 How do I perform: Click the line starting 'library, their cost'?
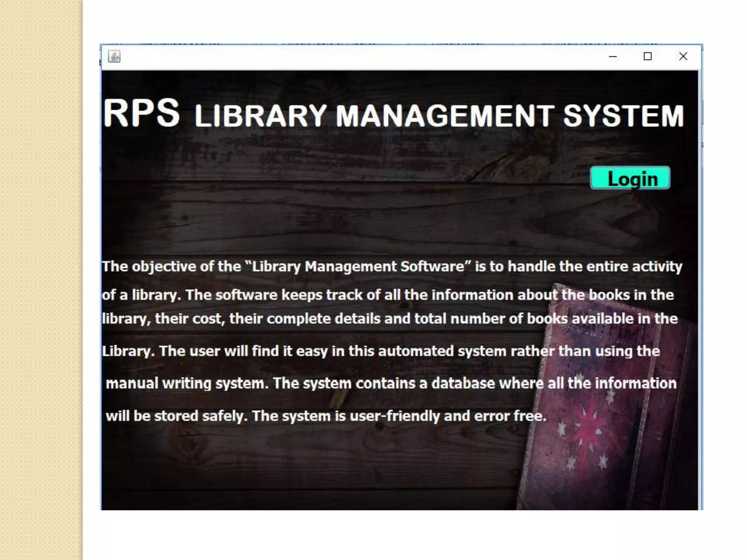[390, 319]
